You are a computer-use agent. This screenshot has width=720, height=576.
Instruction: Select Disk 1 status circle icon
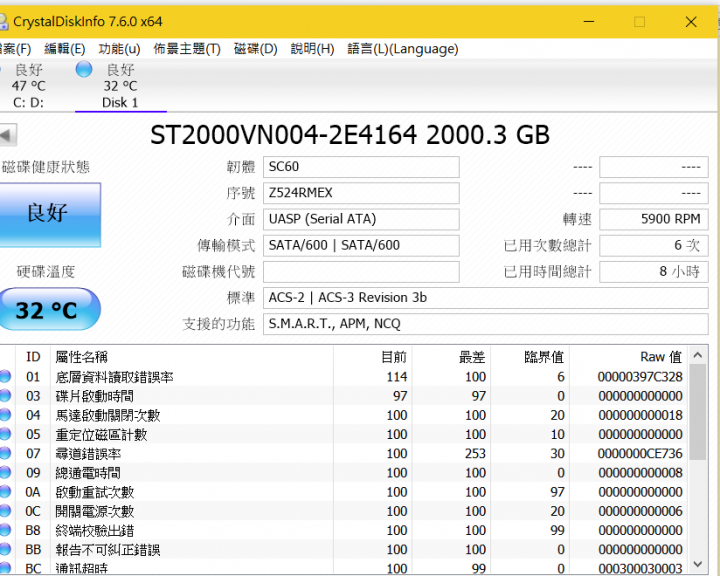coord(84,69)
